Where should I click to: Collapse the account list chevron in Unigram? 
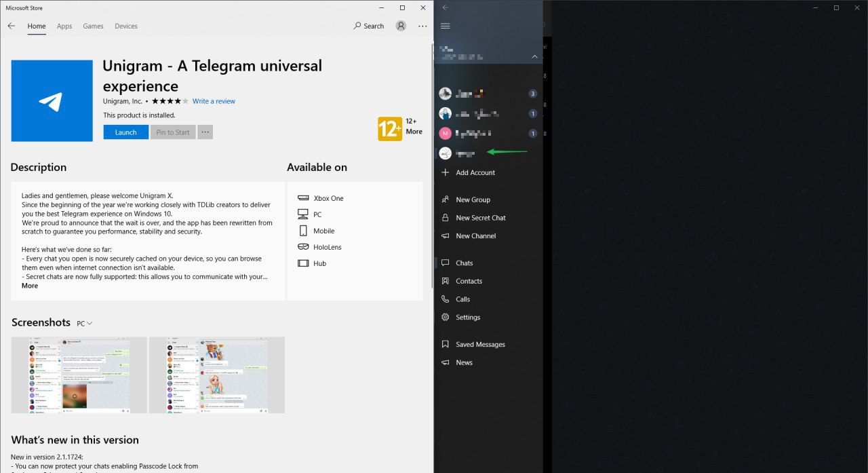534,56
